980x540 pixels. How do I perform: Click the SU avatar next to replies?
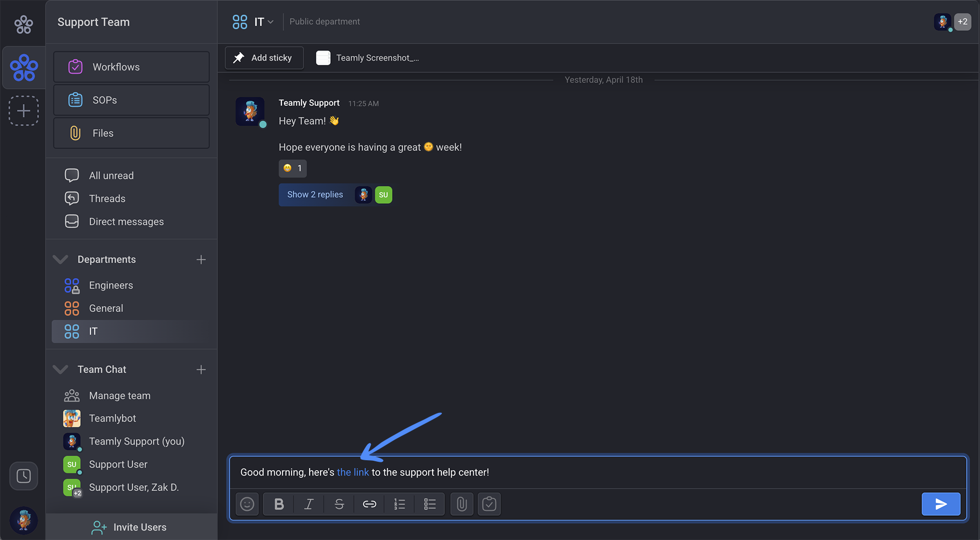pyautogui.click(x=383, y=195)
